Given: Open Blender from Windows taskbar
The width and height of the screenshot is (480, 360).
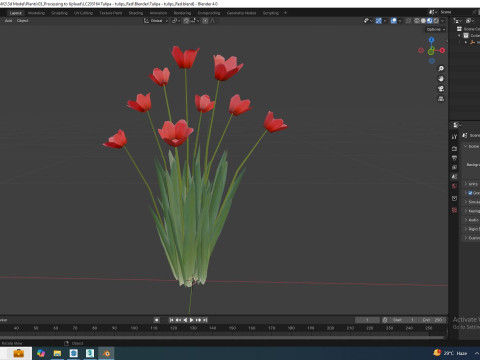Looking at the screenshot, I should click(x=106, y=353).
